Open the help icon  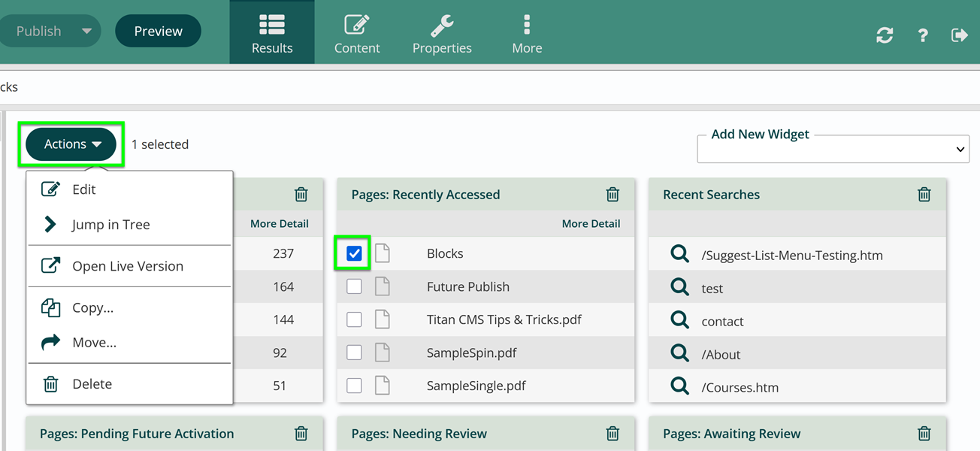pos(922,35)
